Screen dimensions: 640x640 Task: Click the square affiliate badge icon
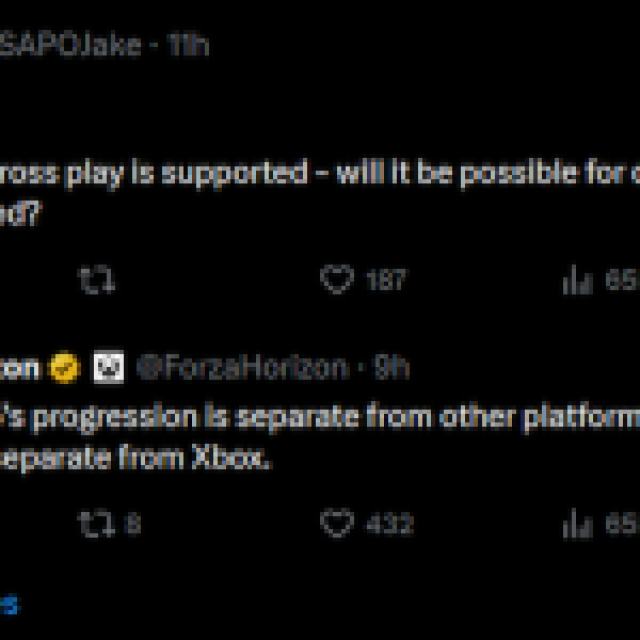point(109,368)
